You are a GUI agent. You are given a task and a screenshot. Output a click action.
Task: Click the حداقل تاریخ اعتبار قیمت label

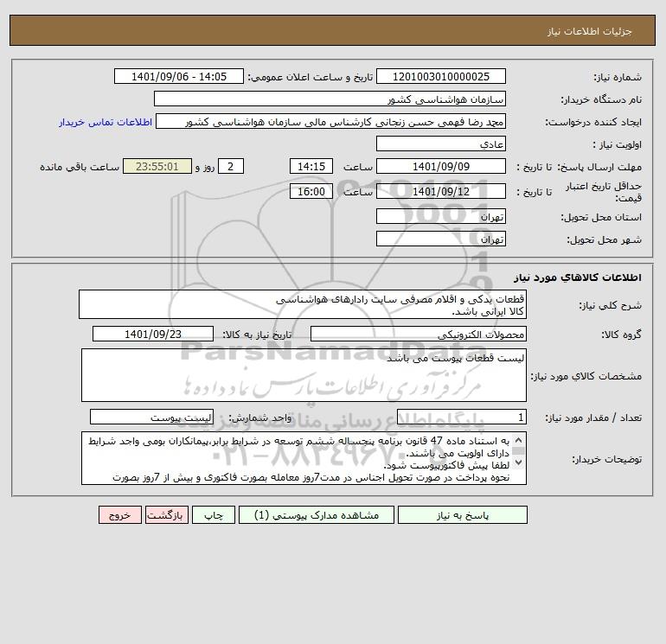click(604, 192)
